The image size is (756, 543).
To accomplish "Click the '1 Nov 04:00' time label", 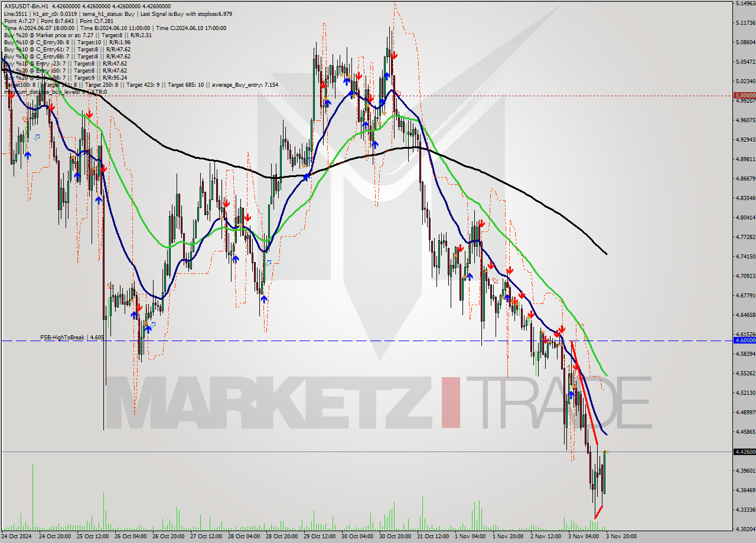I will point(470,537).
